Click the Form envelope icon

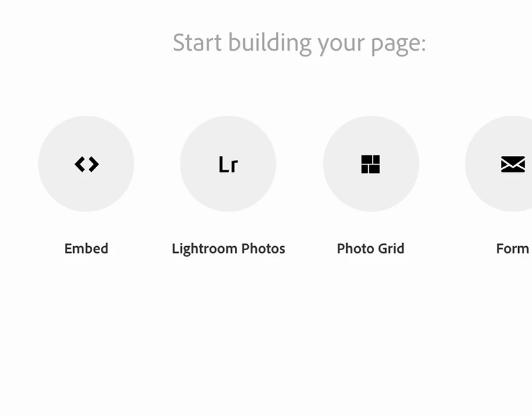tap(512, 164)
